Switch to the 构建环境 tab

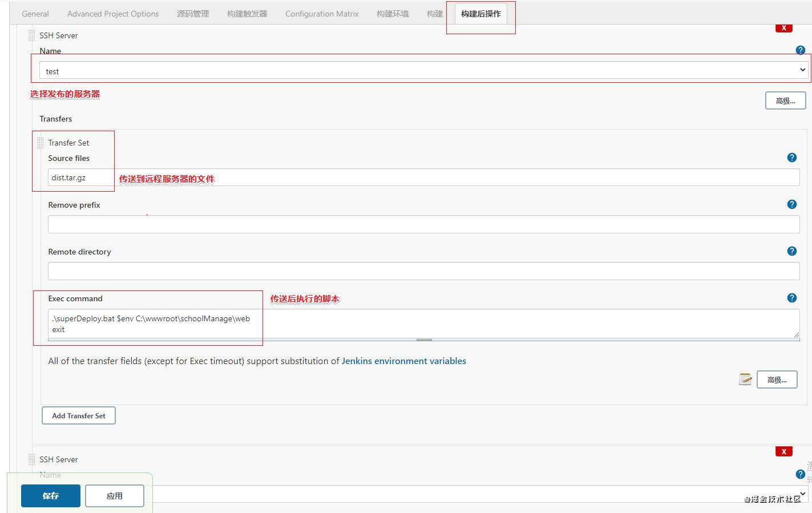[393, 14]
